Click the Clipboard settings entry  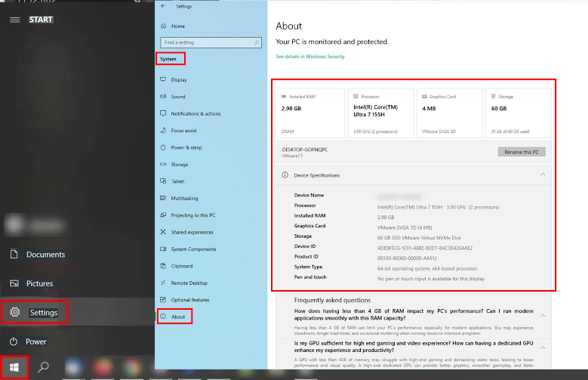click(182, 266)
